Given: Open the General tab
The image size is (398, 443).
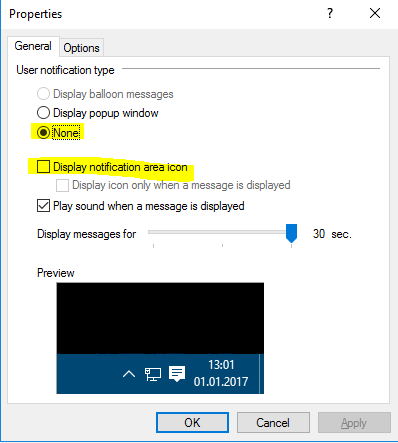Looking at the screenshot, I should tap(33, 46).
